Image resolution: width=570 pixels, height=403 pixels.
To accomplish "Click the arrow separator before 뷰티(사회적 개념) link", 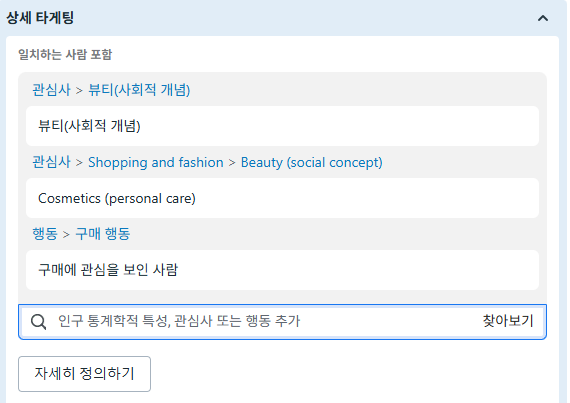I will point(79,90).
